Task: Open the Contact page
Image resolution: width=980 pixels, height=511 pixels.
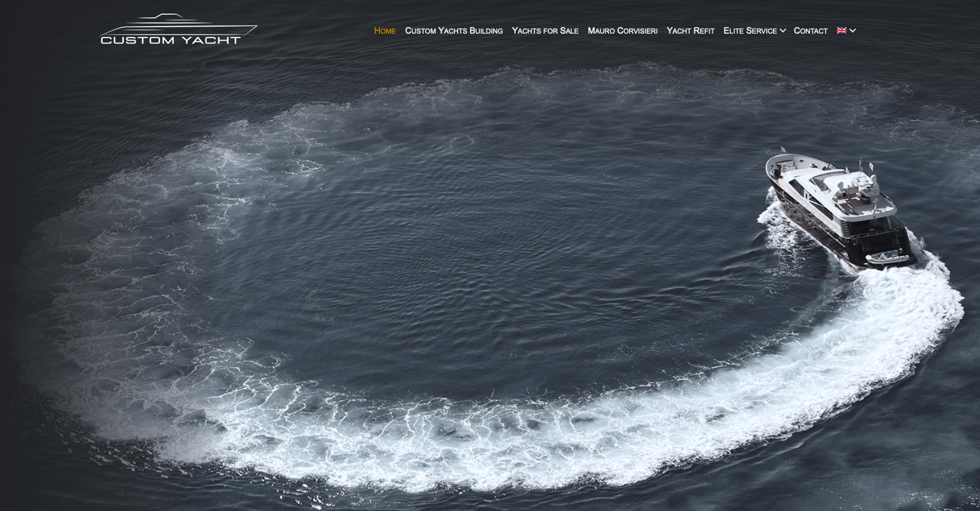Action: tap(811, 30)
